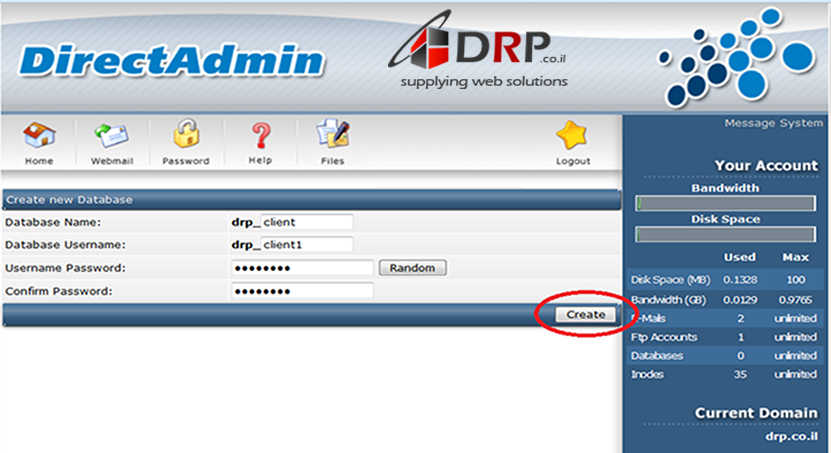Focus the Database Name input field
Viewport: 831px width, 453px height.
306,222
